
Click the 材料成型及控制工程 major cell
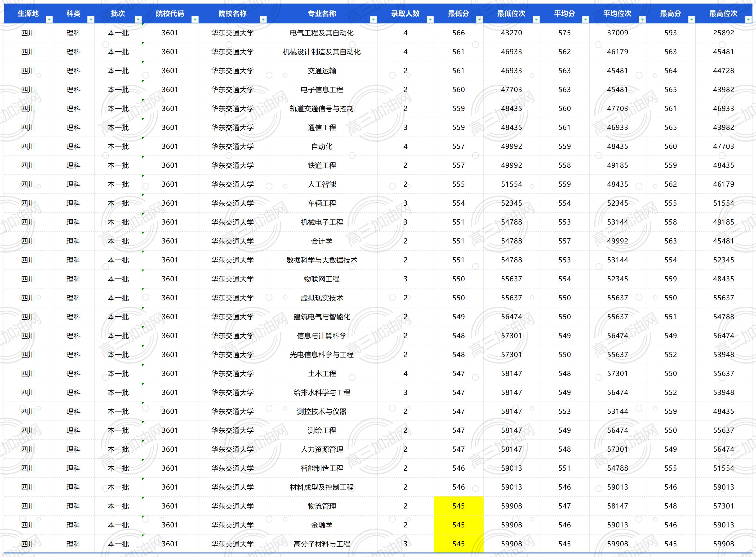coord(322,487)
